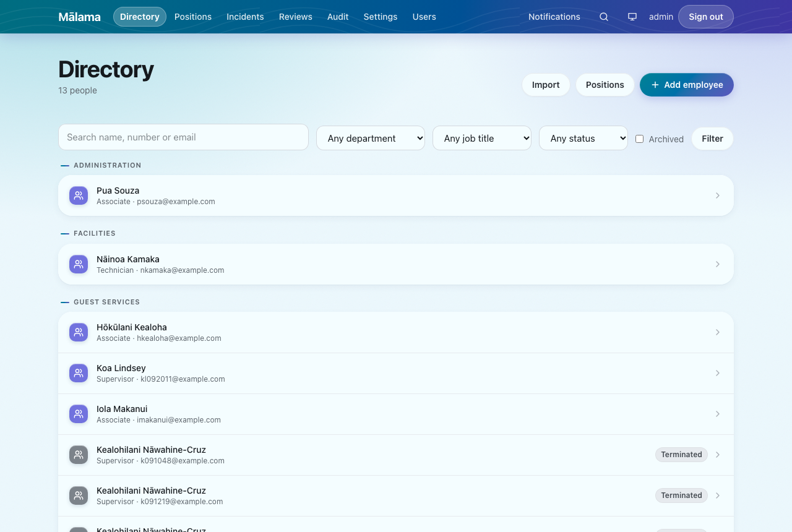Open Positions in the top navigation

point(193,17)
